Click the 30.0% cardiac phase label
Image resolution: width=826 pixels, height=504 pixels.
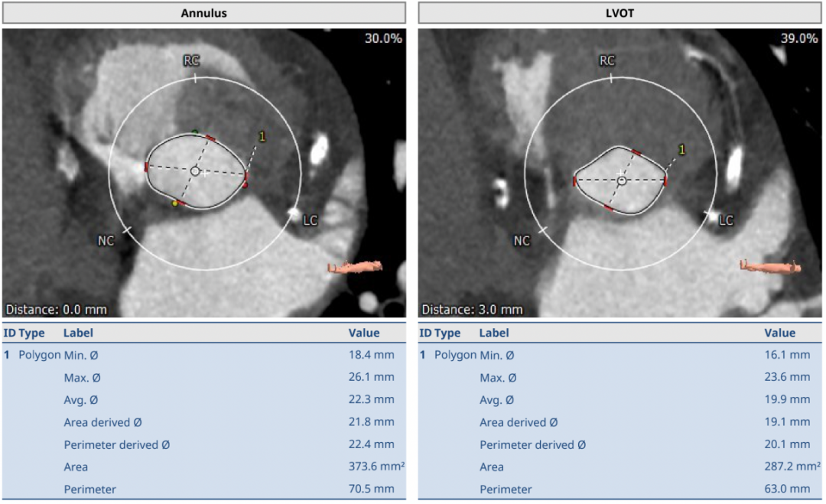382,38
